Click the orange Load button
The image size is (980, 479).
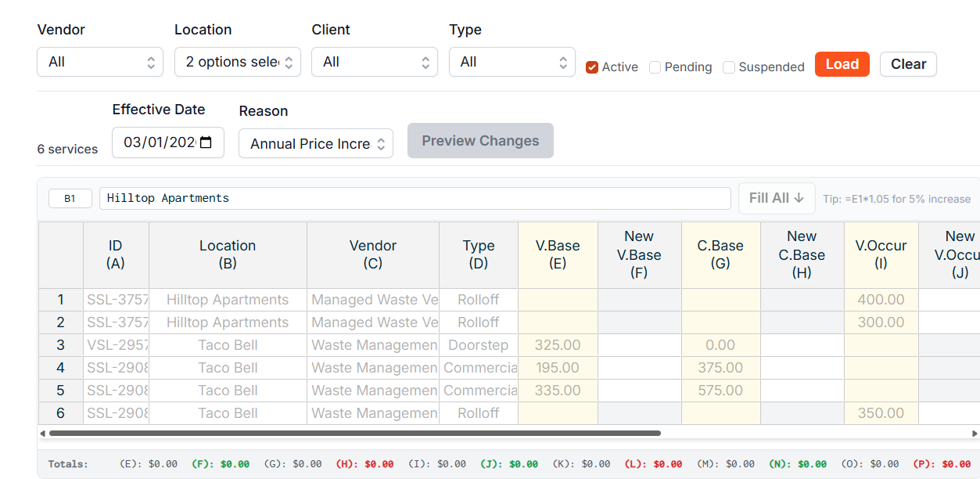(842, 64)
